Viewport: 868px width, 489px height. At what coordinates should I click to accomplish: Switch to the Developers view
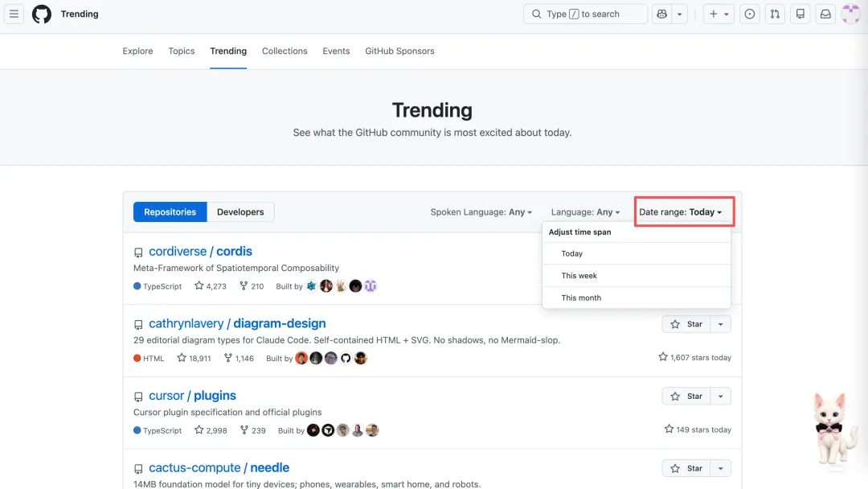tap(240, 212)
